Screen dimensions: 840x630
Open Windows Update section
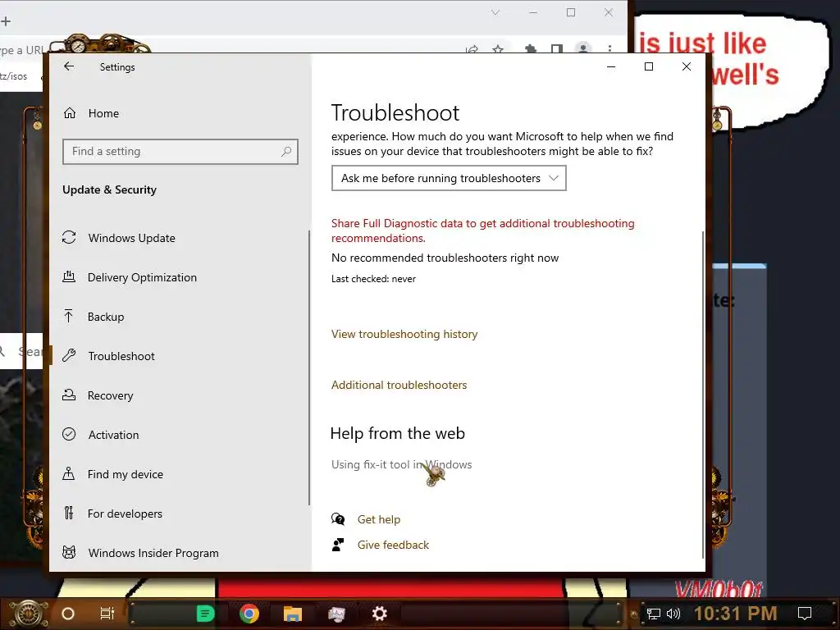(x=131, y=238)
